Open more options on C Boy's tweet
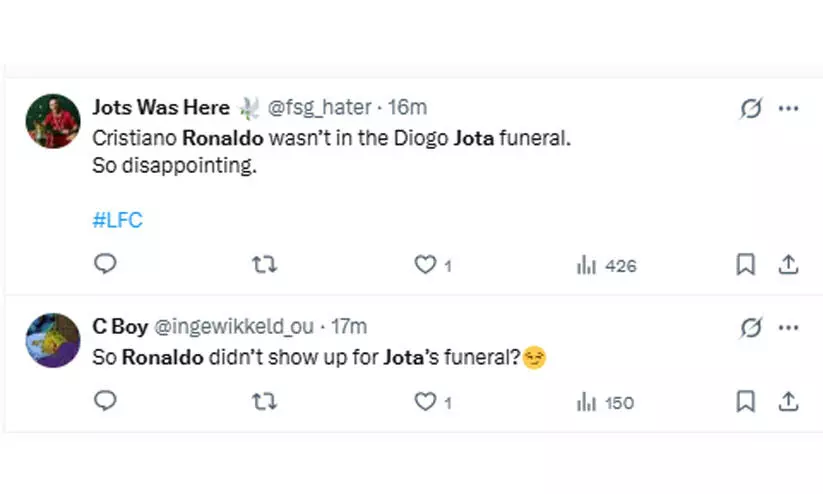Screen dimensions: 823x494 coord(789,327)
